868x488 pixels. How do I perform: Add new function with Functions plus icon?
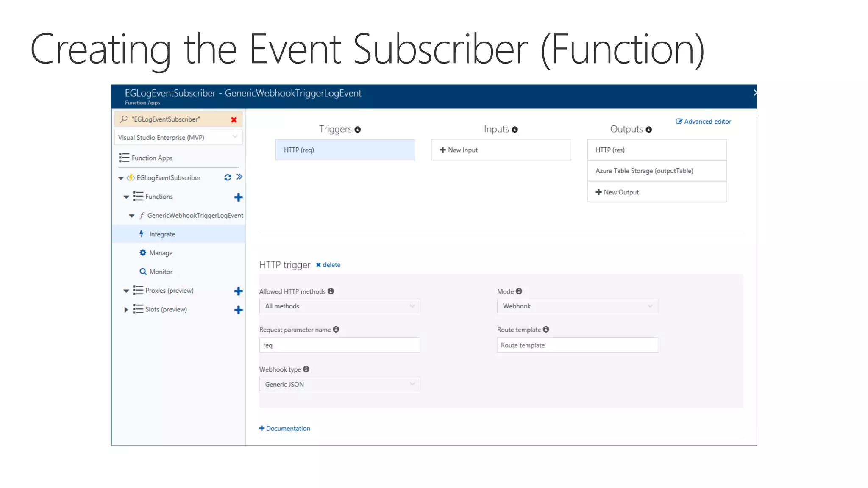tap(238, 197)
